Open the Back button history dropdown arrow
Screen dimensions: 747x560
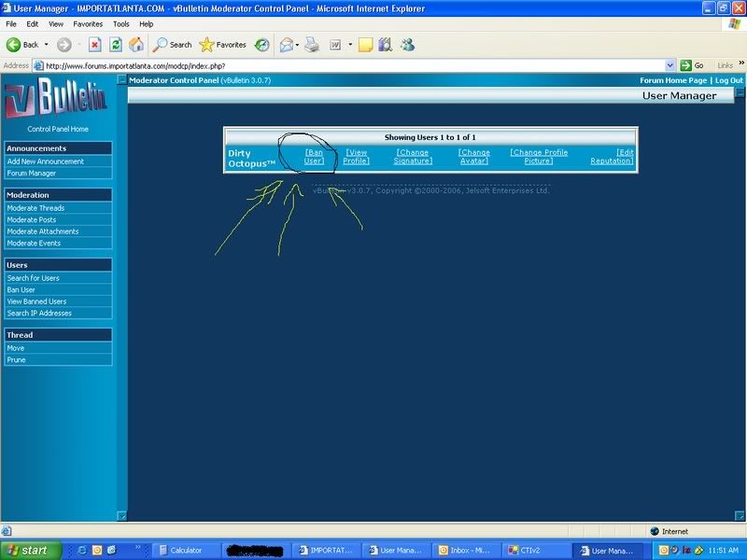click(46, 44)
